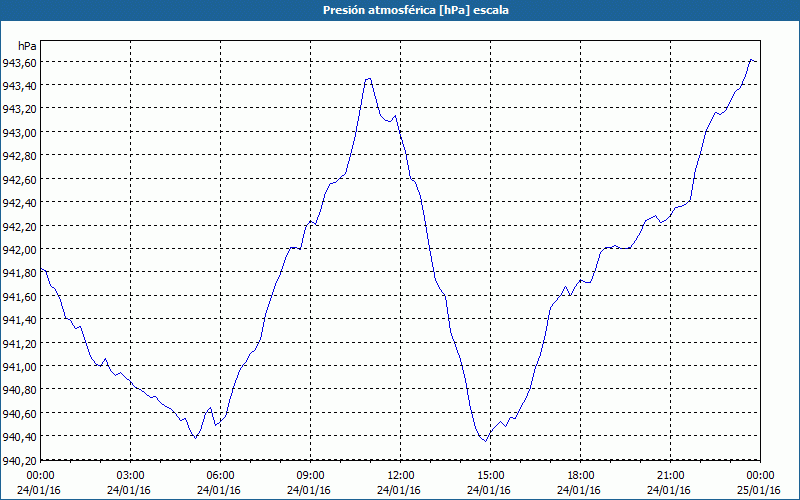The image size is (800, 500).
Task: Select the 941,60 y-axis value
Action: point(19,296)
